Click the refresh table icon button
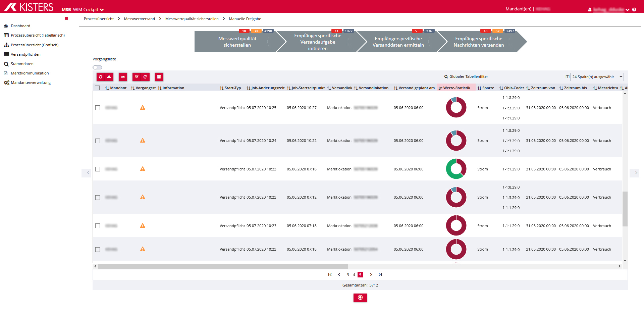This screenshot has height=315, width=644. coord(101,77)
